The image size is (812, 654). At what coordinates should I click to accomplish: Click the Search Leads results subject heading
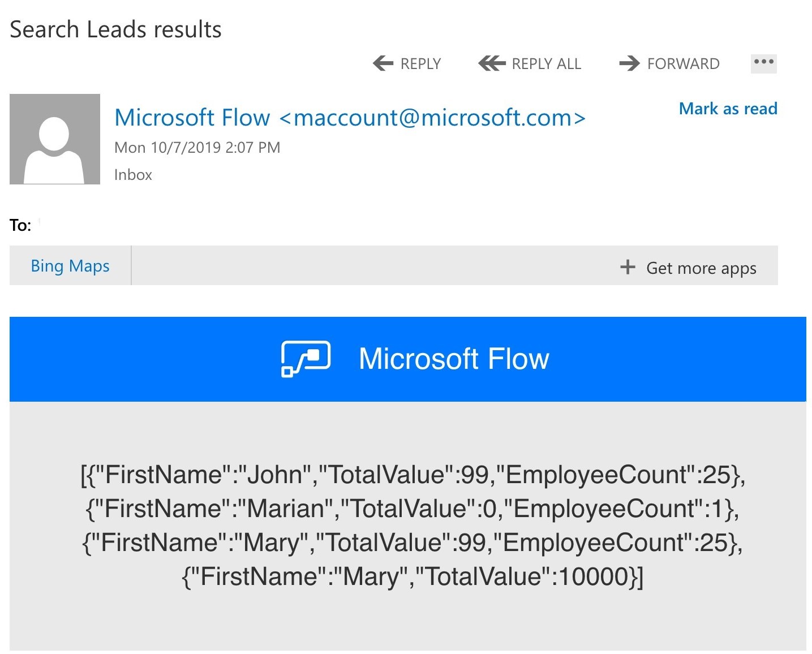(116, 29)
